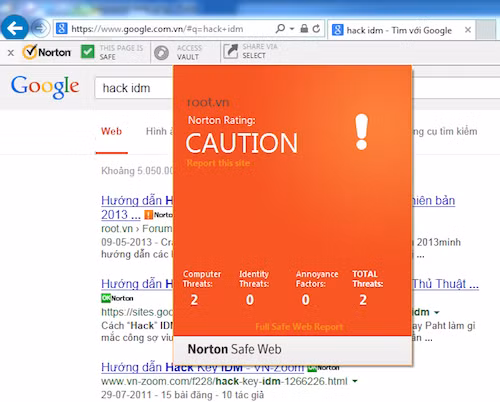Click the orange Norton caution badge beside root.vn result
This screenshot has height=402, width=500.
148,215
